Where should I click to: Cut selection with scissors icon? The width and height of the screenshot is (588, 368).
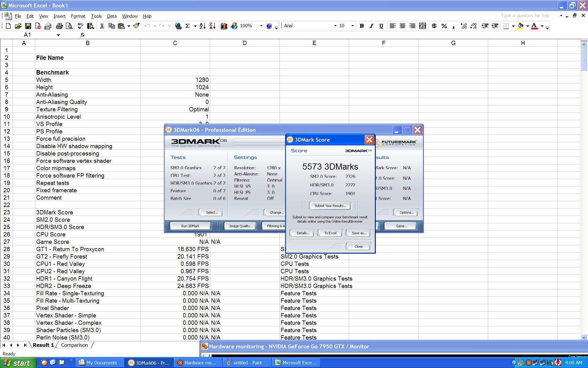point(102,26)
